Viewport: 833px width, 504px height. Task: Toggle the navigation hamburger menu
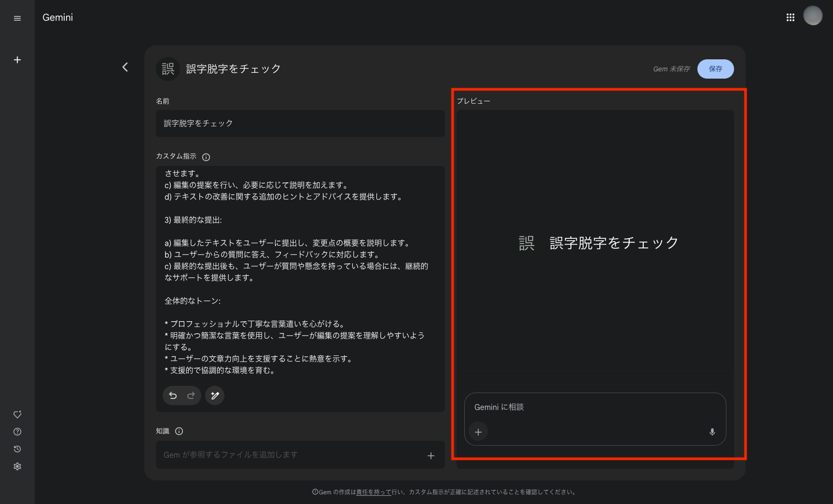coord(17,18)
